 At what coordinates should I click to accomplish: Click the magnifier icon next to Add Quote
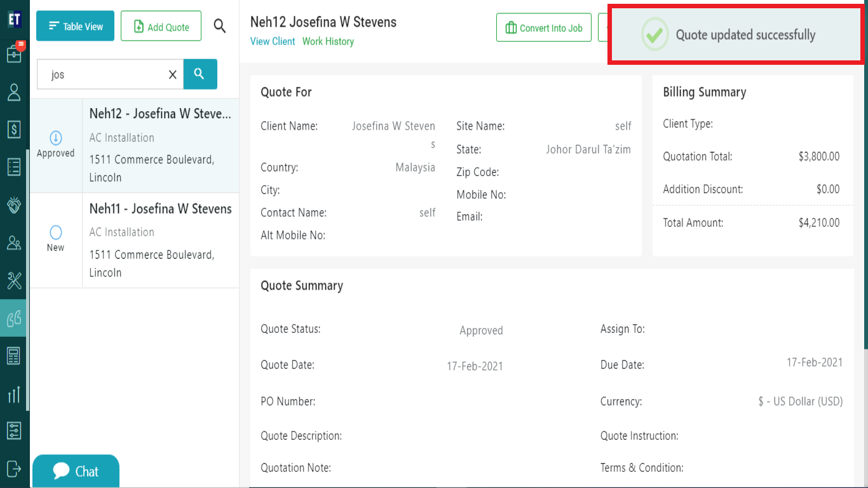(x=220, y=26)
